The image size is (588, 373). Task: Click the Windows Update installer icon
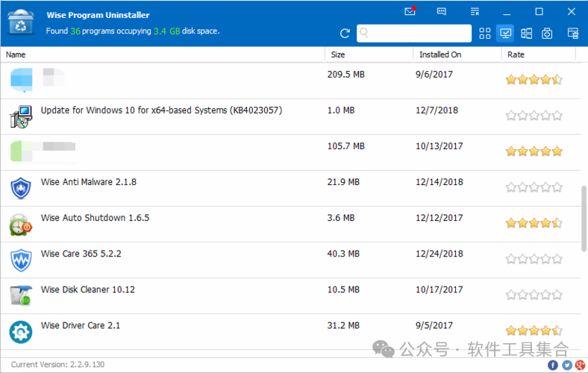(21, 117)
